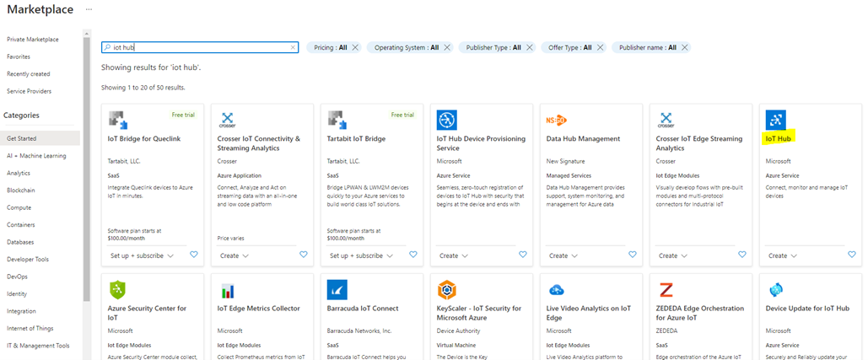Select Analytics category
Screen dimensions: 868x360
(x=19, y=173)
